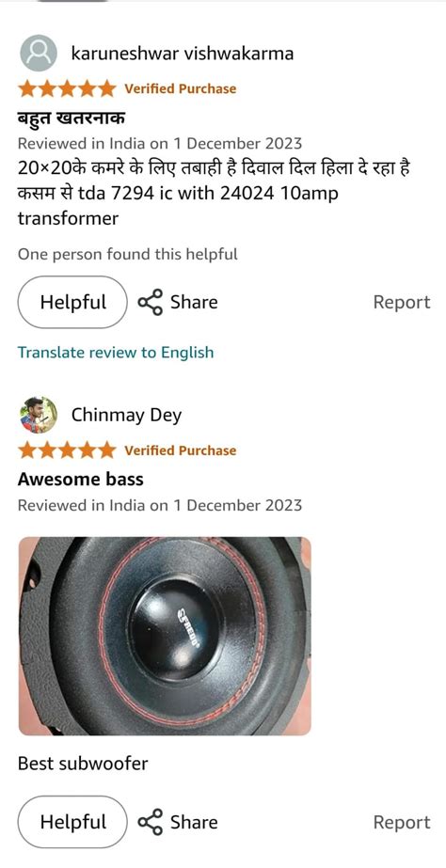Image resolution: width=446 pixels, height=868 pixels.
Task: Report karuneshwar vishwakarma's review
Action: click(402, 302)
